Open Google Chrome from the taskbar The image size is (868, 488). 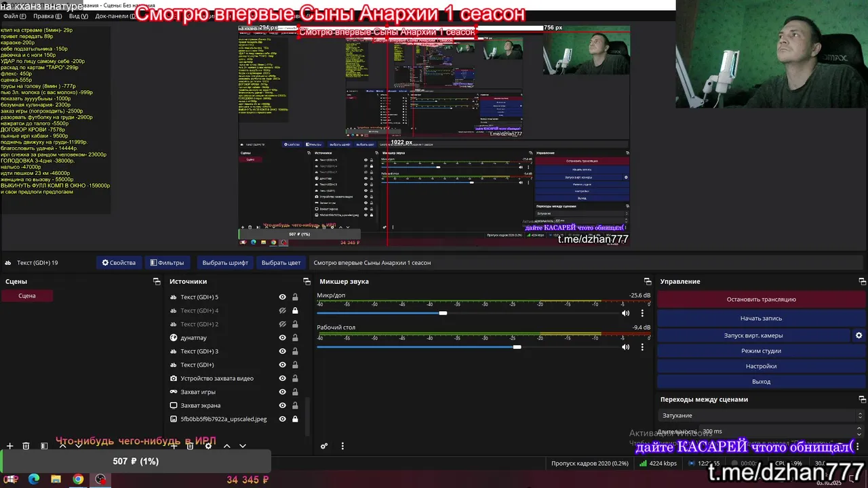tap(78, 479)
